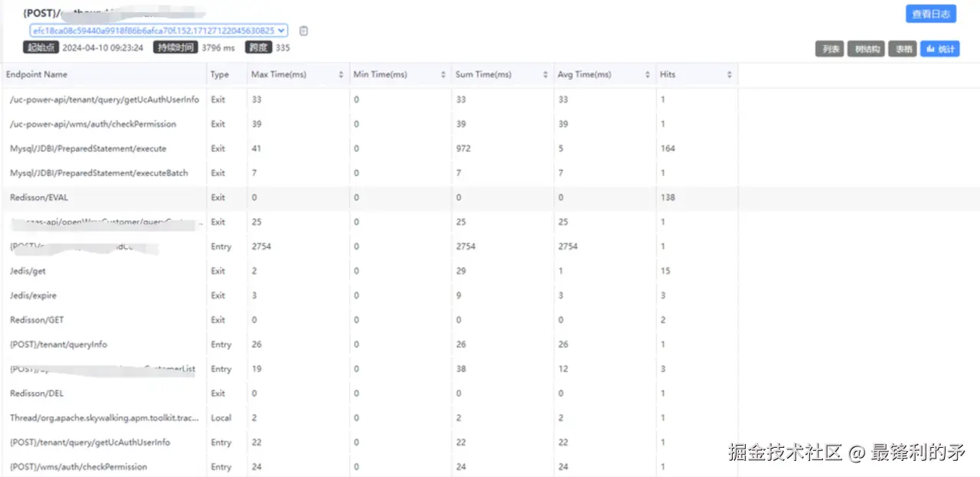Click the 查看日志 view logs button

[x=930, y=14]
